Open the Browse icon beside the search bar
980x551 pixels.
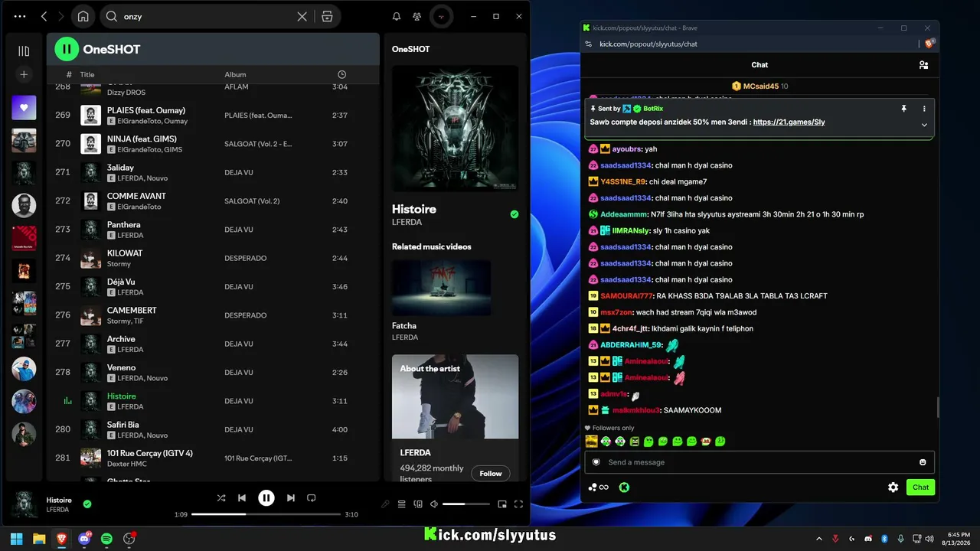point(327,16)
